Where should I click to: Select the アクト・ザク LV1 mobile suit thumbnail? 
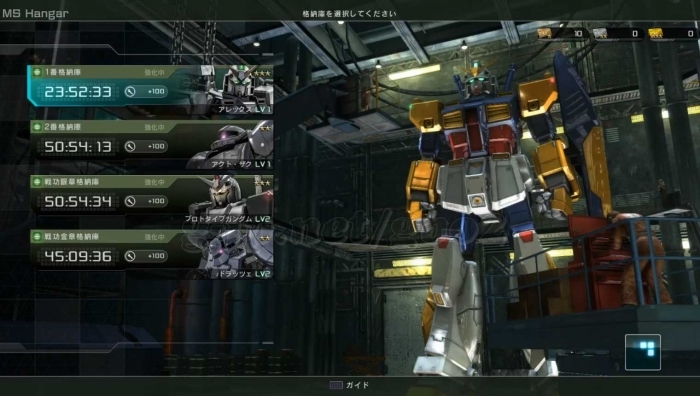(232, 144)
